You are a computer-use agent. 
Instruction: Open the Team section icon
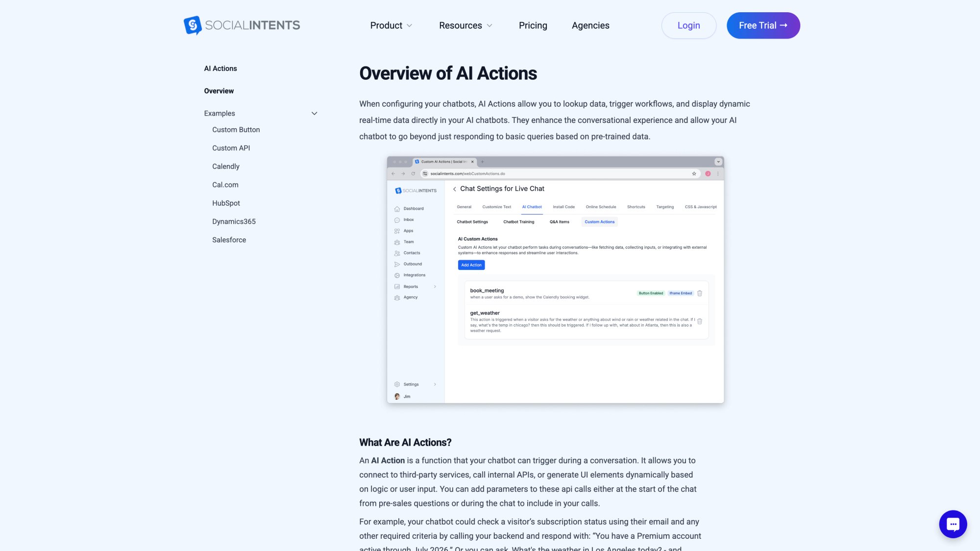[x=397, y=241]
